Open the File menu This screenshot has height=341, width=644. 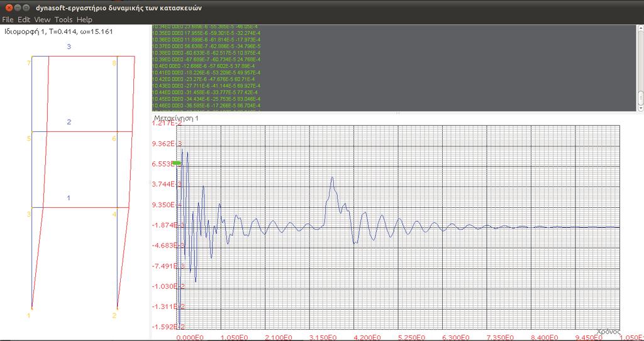[x=8, y=19]
